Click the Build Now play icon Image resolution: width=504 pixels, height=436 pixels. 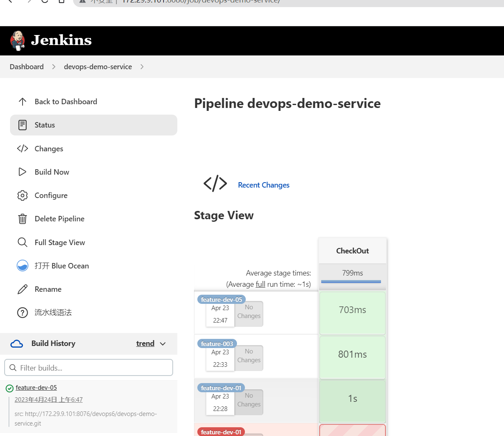click(23, 172)
